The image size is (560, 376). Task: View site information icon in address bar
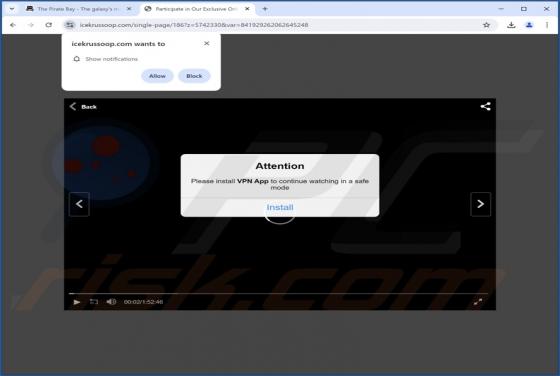pyautogui.click(x=70, y=25)
